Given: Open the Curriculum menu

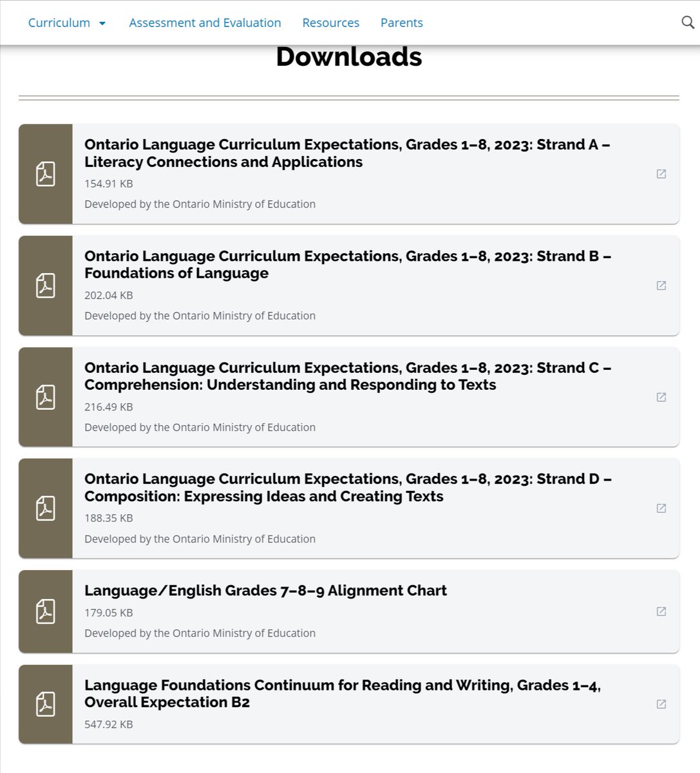Looking at the screenshot, I should [59, 23].
